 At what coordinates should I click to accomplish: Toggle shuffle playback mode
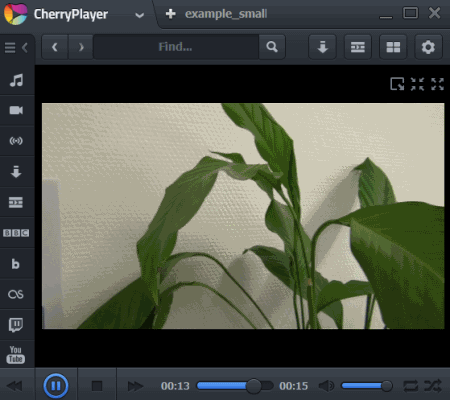(433, 386)
